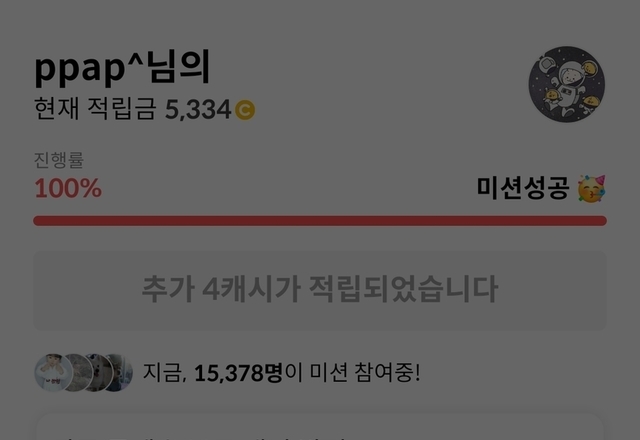
Task: Click the 15,378명 participant count
Action: tap(238, 373)
